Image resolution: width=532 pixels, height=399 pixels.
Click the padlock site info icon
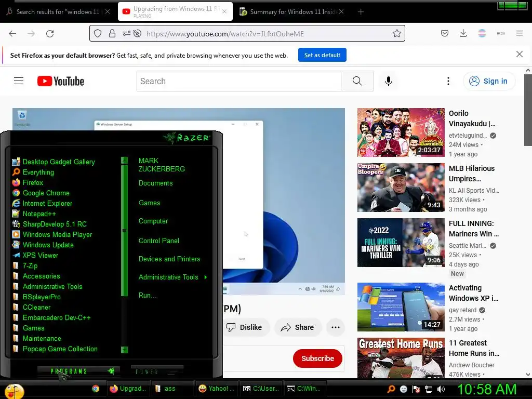[x=112, y=33]
